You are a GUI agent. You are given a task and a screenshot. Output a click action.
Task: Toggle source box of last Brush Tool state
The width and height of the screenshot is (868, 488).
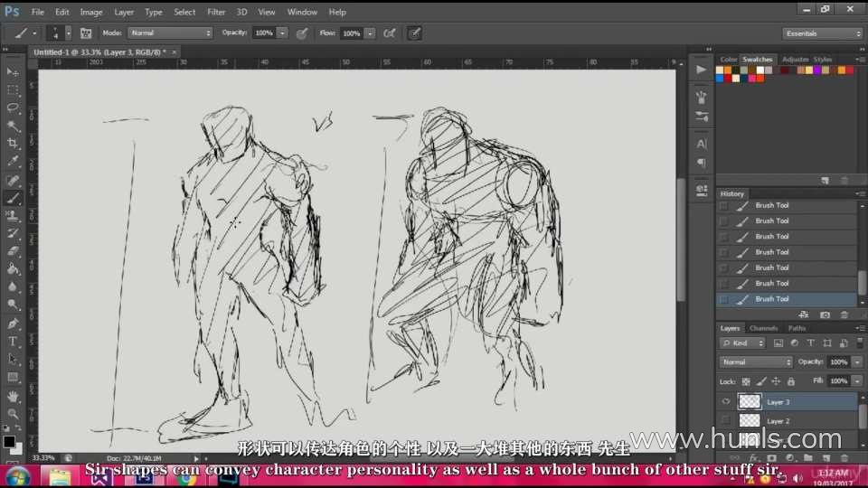click(723, 299)
